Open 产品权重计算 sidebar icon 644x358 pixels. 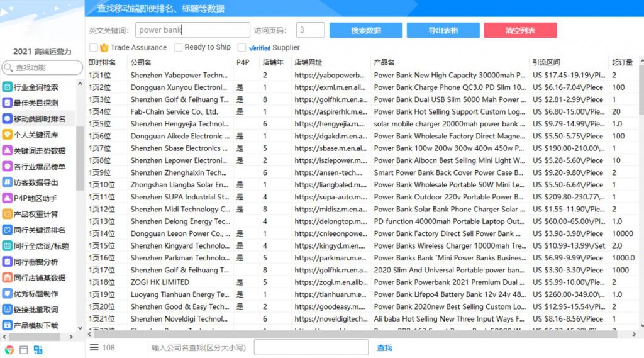coord(7,214)
